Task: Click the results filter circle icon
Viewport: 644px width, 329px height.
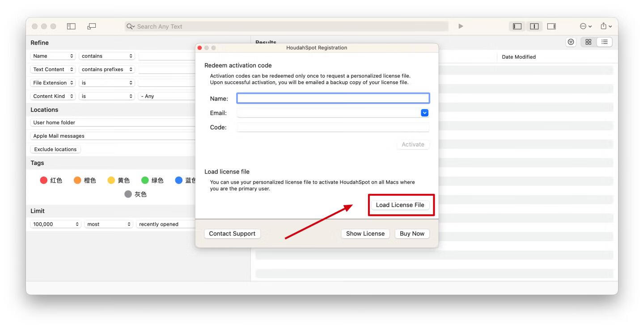Action: pos(571,42)
